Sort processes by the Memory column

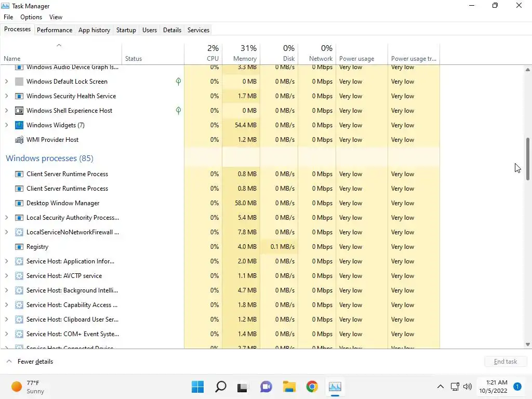tap(241, 54)
